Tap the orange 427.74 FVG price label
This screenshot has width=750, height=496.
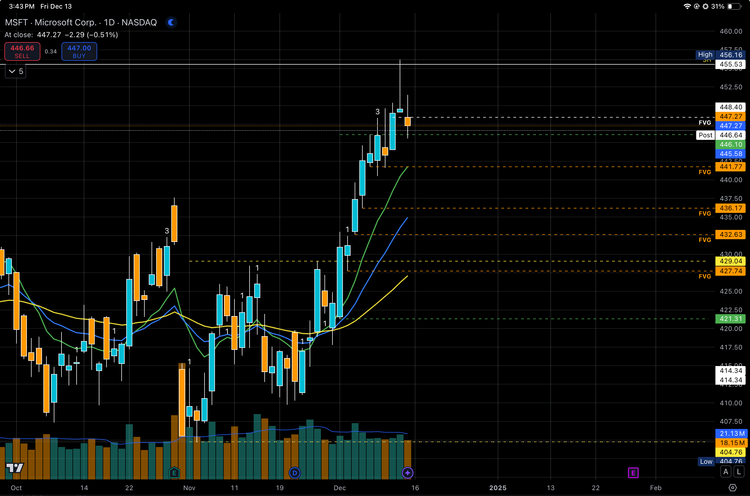point(730,271)
